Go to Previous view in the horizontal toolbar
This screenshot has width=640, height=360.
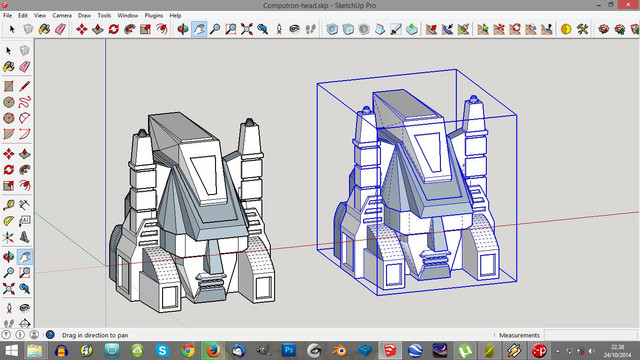pos(262,29)
